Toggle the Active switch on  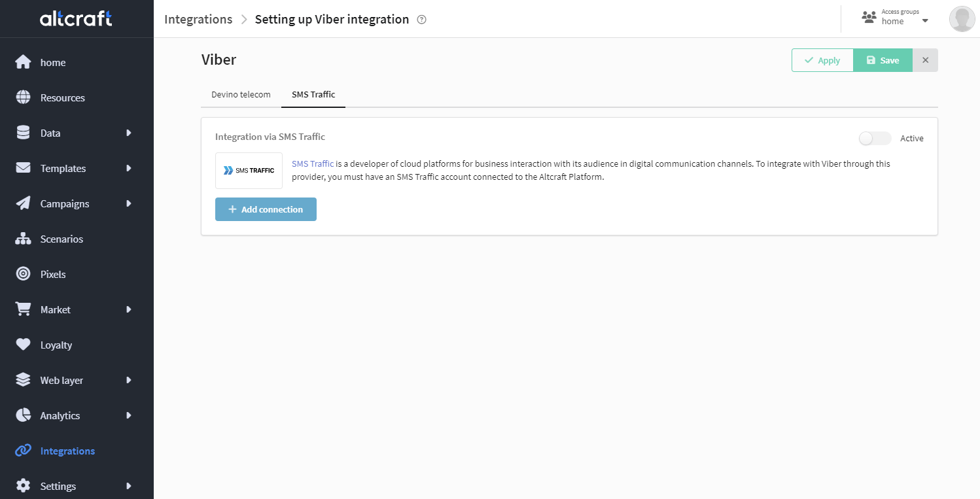point(875,138)
